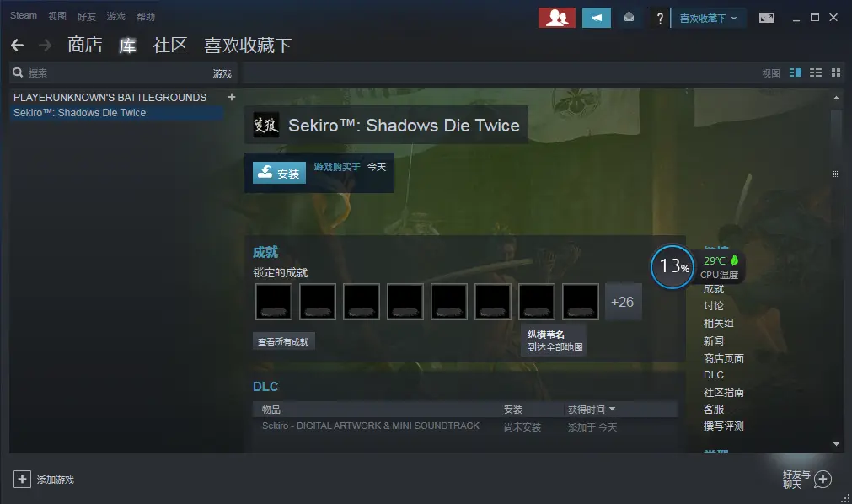This screenshot has width=852, height=504.
Task: Click the 添加于 今天 cell
Action: coord(592,426)
